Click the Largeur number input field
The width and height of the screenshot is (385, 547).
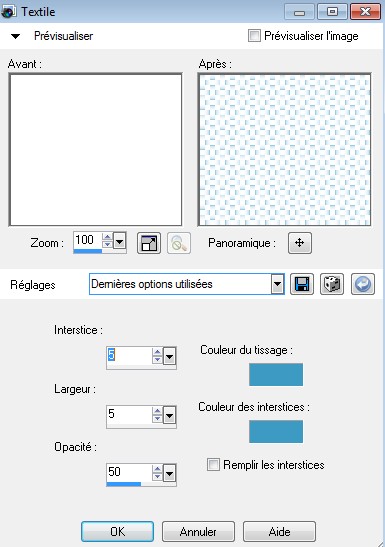coord(129,414)
